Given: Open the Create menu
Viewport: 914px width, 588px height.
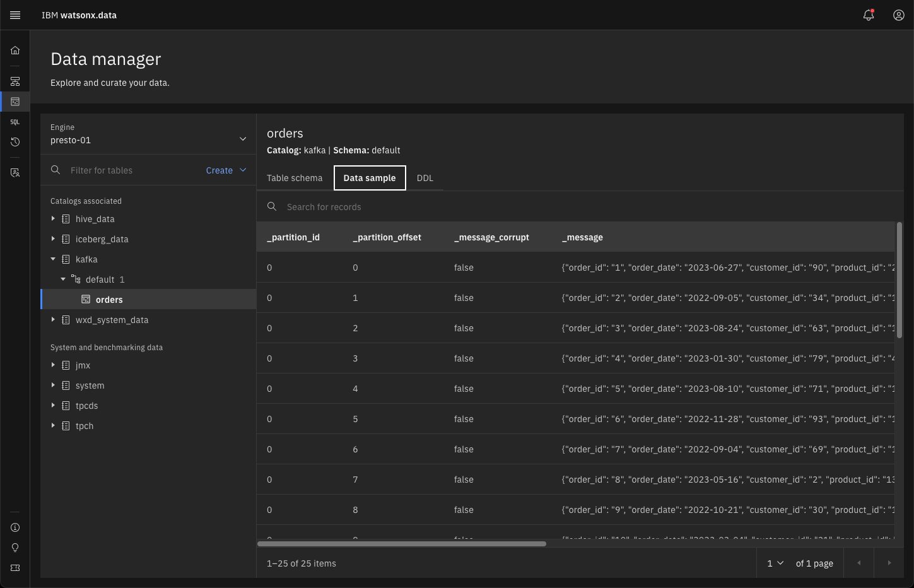Looking at the screenshot, I should click(x=226, y=170).
